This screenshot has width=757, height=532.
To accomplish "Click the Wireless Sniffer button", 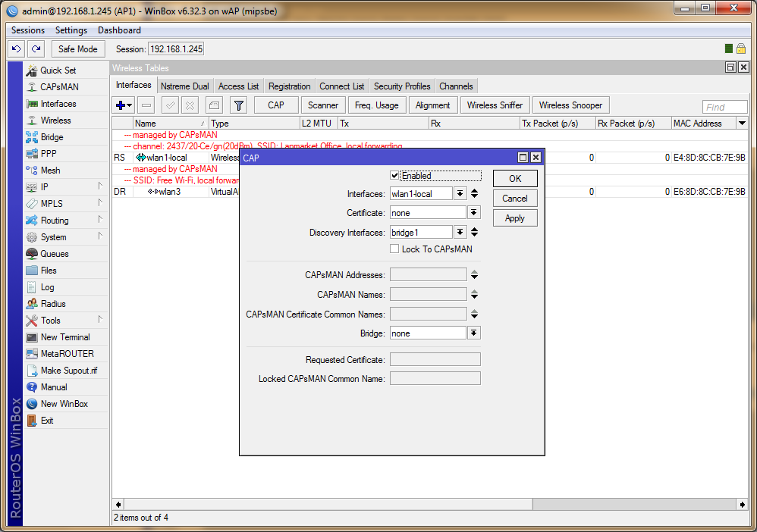I will [495, 105].
